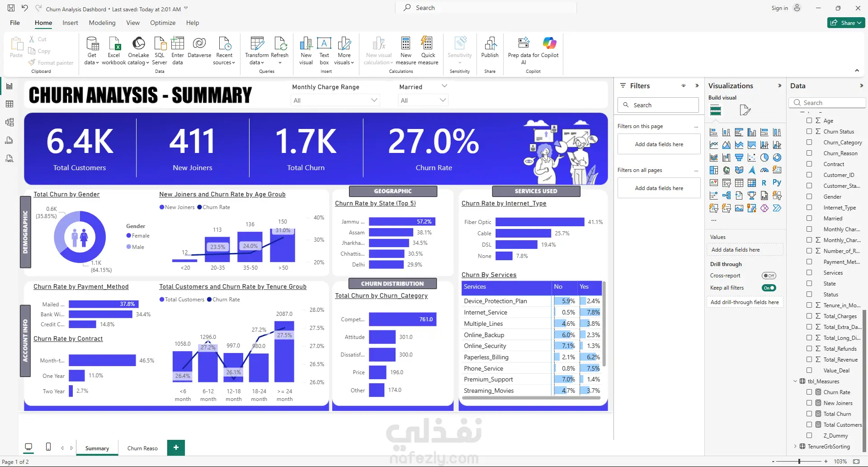Open Model view in sidebar
The image size is (868, 467).
[9, 122]
